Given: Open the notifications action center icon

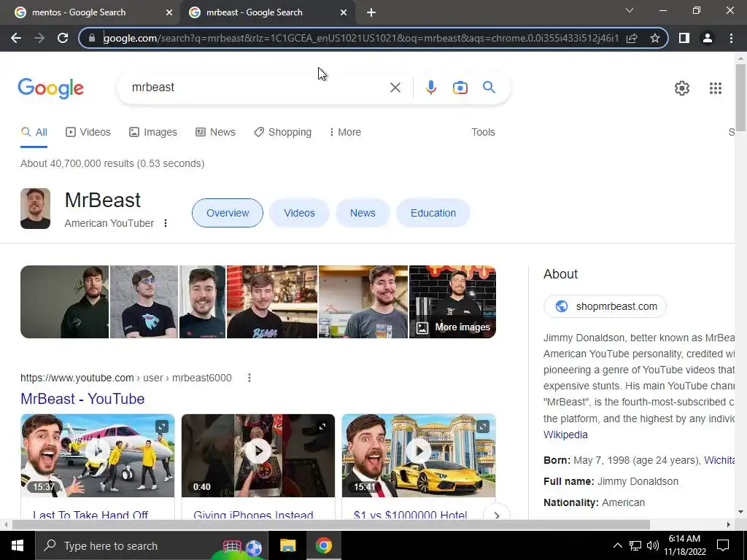Looking at the screenshot, I should (723, 545).
